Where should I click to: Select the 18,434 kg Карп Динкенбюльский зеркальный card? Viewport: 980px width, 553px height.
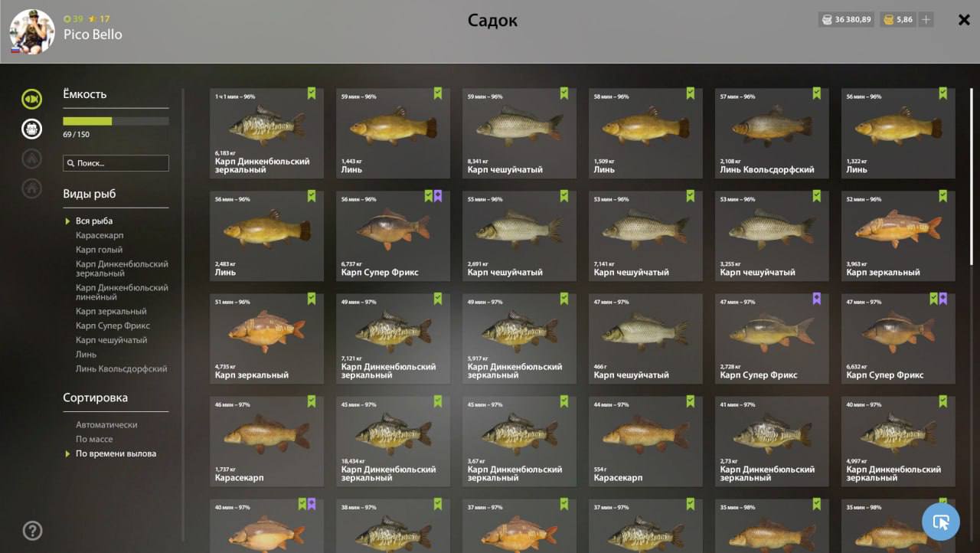point(393,441)
